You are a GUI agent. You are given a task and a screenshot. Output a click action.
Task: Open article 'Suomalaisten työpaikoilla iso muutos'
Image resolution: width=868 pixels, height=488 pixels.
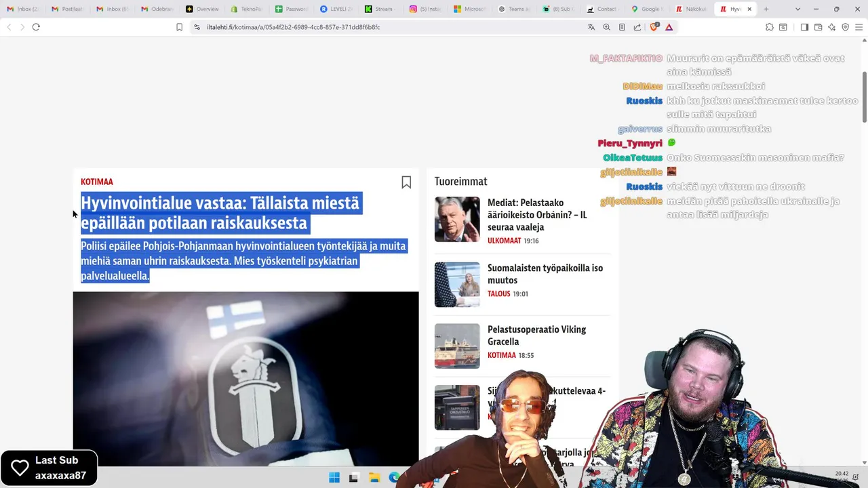tap(545, 274)
